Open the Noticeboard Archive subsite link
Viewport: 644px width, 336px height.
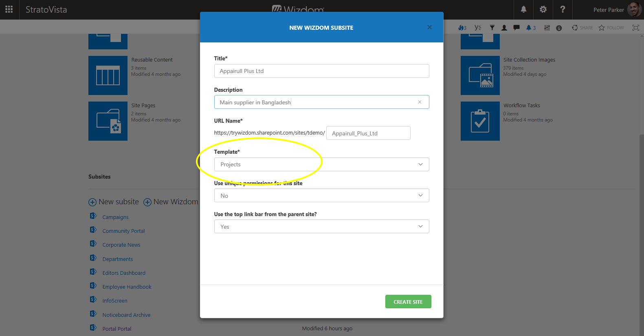pos(126,315)
